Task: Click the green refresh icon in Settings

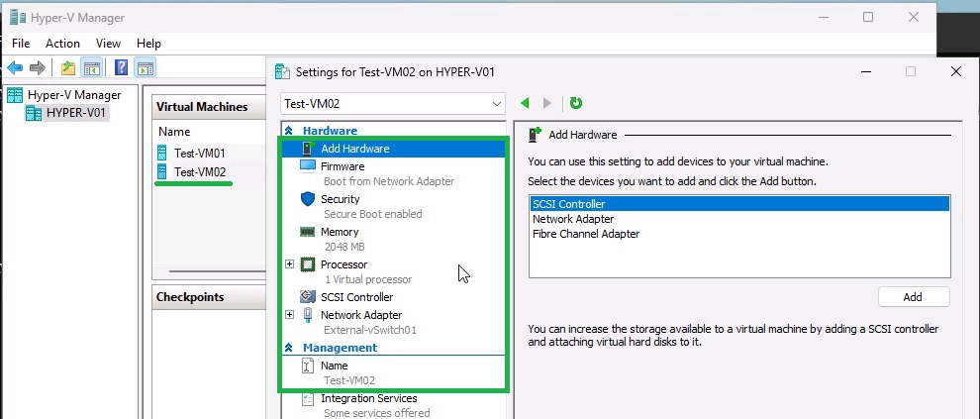Action: pyautogui.click(x=576, y=103)
